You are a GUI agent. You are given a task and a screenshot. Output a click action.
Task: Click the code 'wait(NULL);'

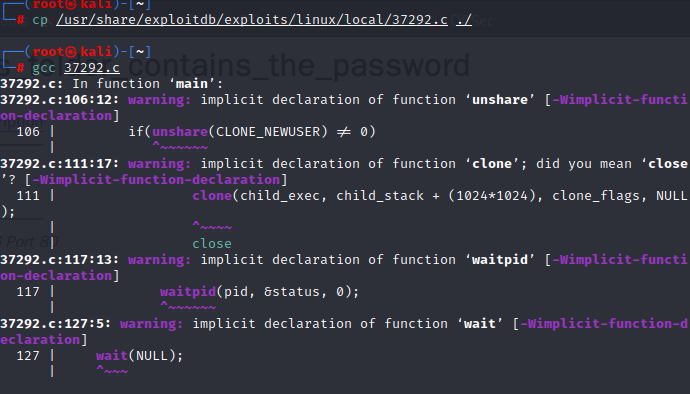(139, 356)
